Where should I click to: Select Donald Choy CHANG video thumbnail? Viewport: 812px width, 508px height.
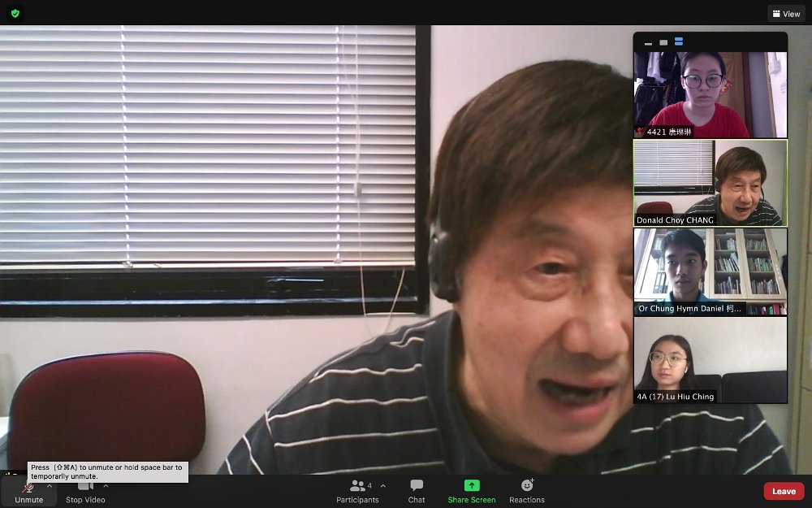(710, 183)
